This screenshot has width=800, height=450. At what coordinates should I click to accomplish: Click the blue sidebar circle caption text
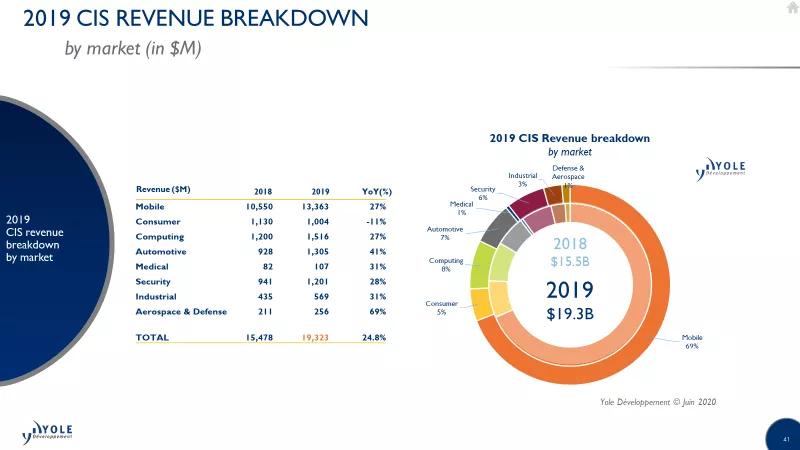pos(35,238)
